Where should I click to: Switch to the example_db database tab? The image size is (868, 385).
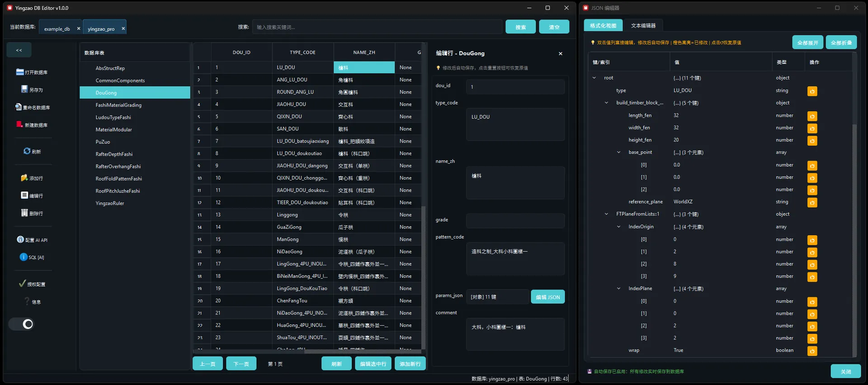[57, 29]
